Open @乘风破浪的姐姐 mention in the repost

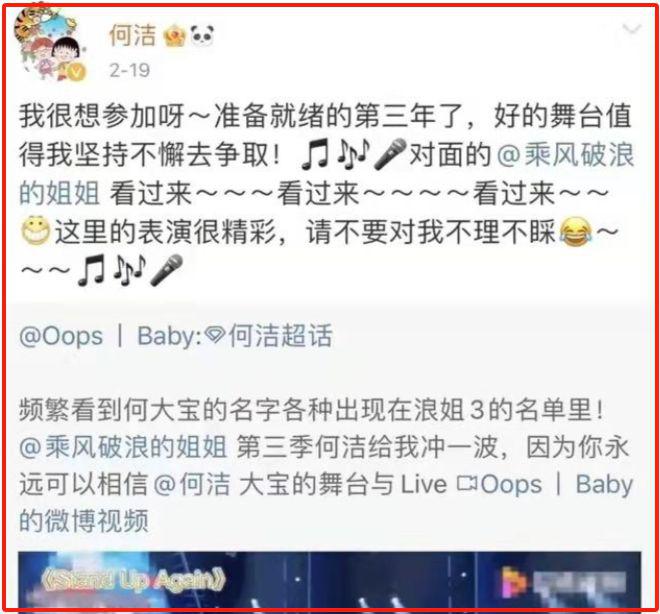pyautogui.click(x=123, y=447)
